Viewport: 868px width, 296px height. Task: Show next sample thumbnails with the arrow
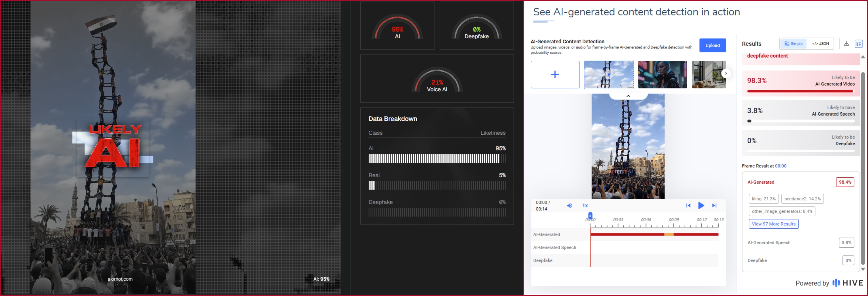coord(726,73)
